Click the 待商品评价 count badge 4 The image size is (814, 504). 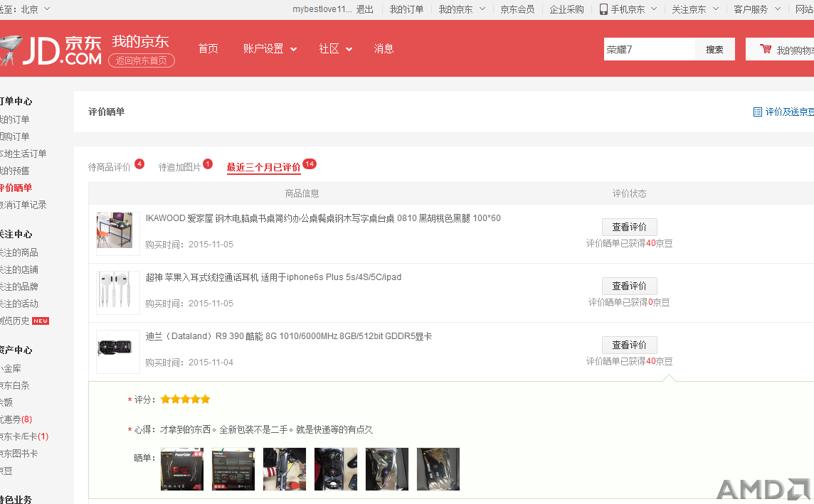tap(139, 163)
